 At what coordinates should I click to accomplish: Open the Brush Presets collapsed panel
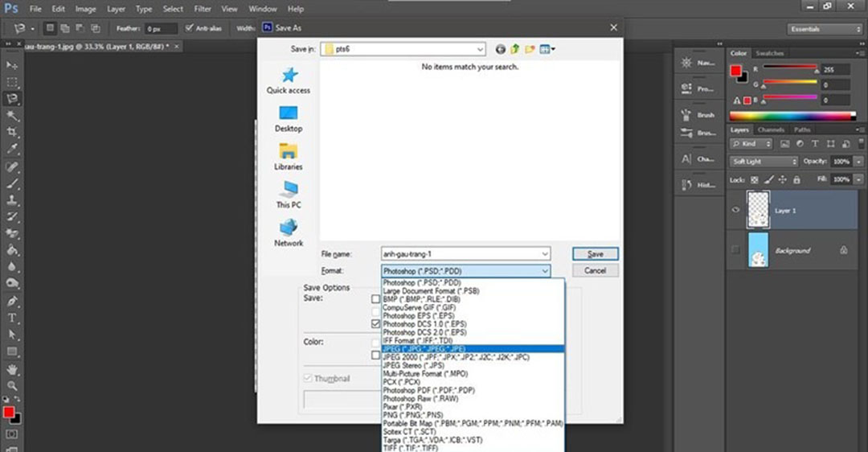tap(698, 133)
